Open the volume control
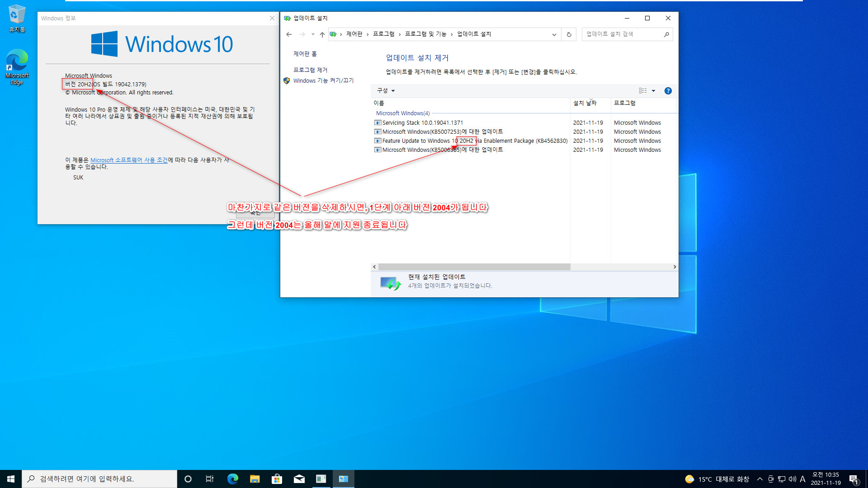Screen dimensions: 868x488 pos(792,479)
